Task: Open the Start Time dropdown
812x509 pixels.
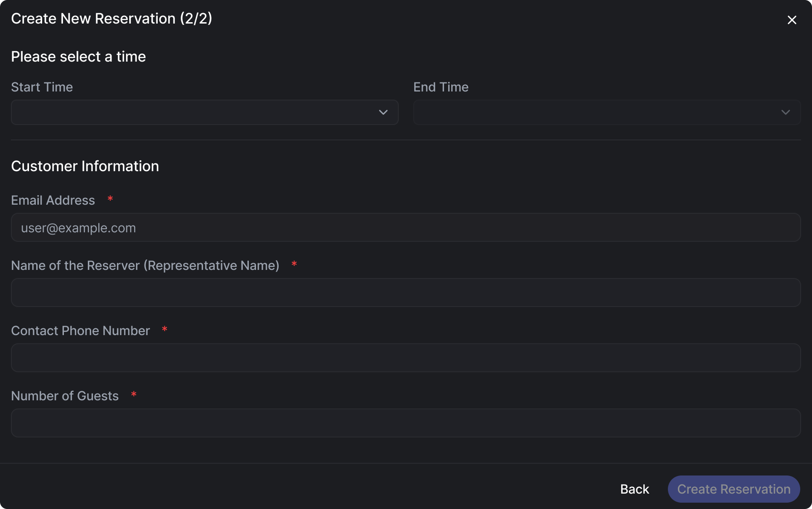Action: (195, 112)
